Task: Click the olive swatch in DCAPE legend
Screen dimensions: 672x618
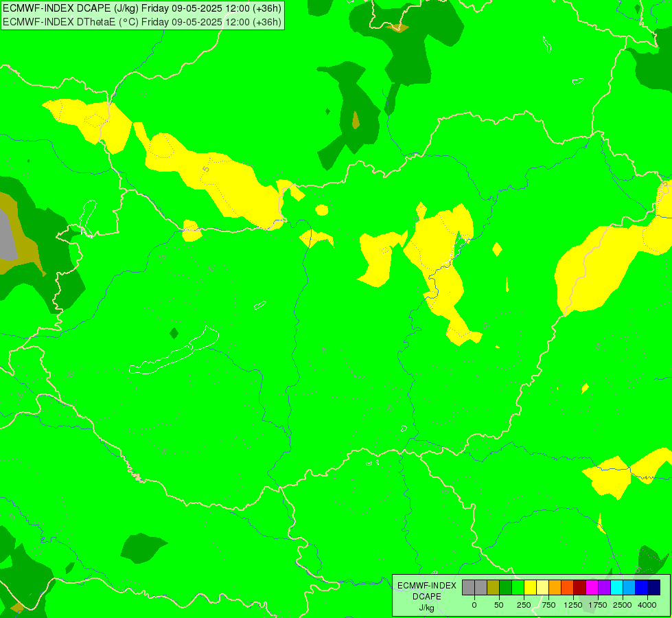Action: [494, 588]
